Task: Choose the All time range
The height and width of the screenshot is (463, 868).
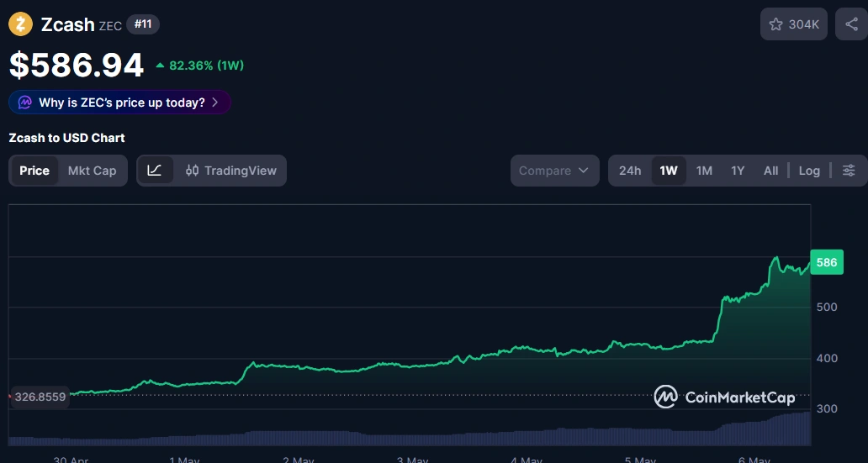Action: click(770, 171)
